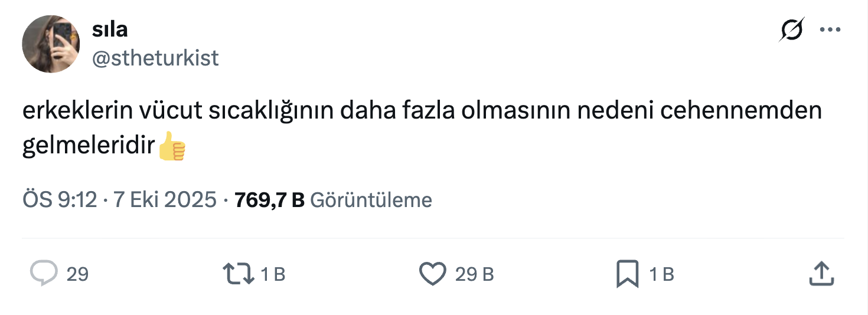Click the thumbs-up emoji in the tweet
Screen dimensions: 868x315
(172, 146)
